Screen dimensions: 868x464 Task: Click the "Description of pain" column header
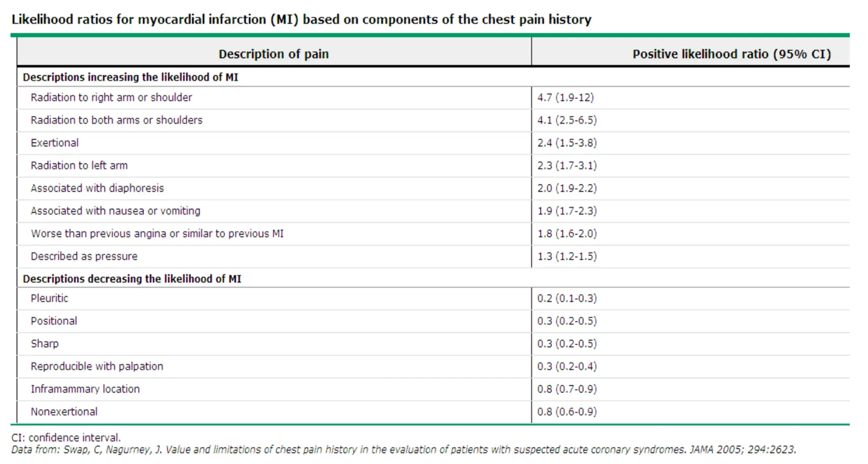(x=273, y=54)
